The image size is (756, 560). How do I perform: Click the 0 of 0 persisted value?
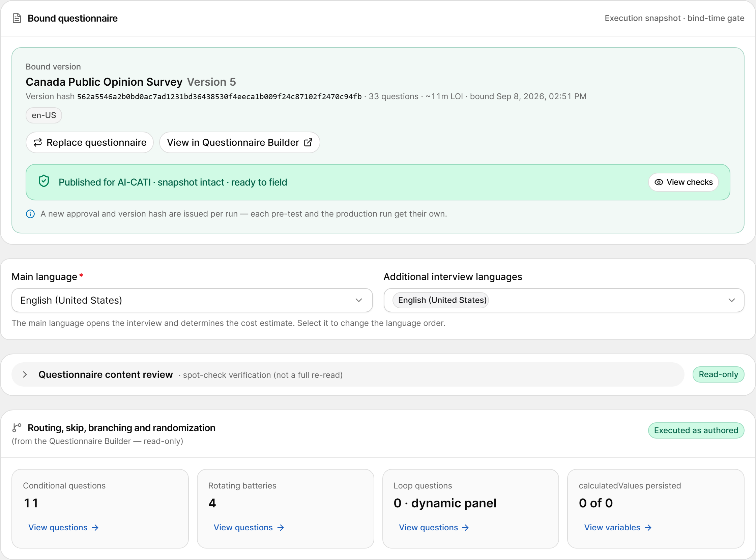(596, 503)
